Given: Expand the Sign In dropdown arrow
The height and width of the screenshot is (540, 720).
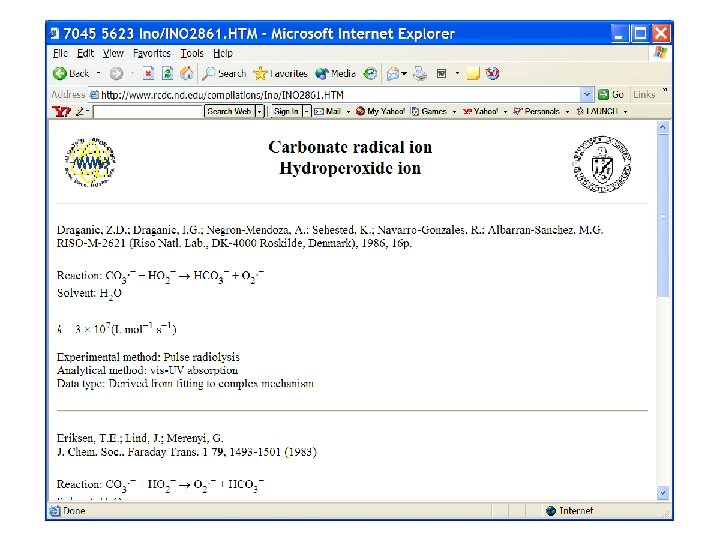Looking at the screenshot, I should tap(307, 112).
